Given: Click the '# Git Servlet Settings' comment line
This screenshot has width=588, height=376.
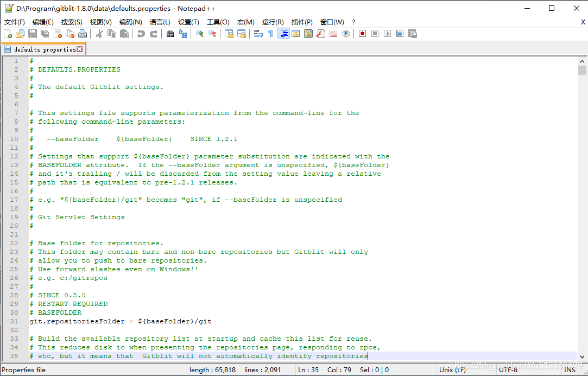Looking at the screenshot, I should 77,217.
